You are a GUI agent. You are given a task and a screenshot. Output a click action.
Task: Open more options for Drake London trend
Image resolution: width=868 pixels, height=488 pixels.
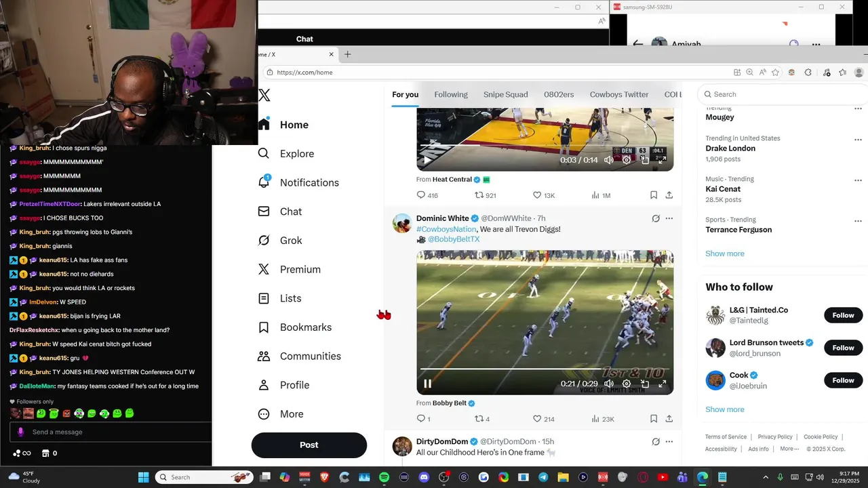coord(858,139)
